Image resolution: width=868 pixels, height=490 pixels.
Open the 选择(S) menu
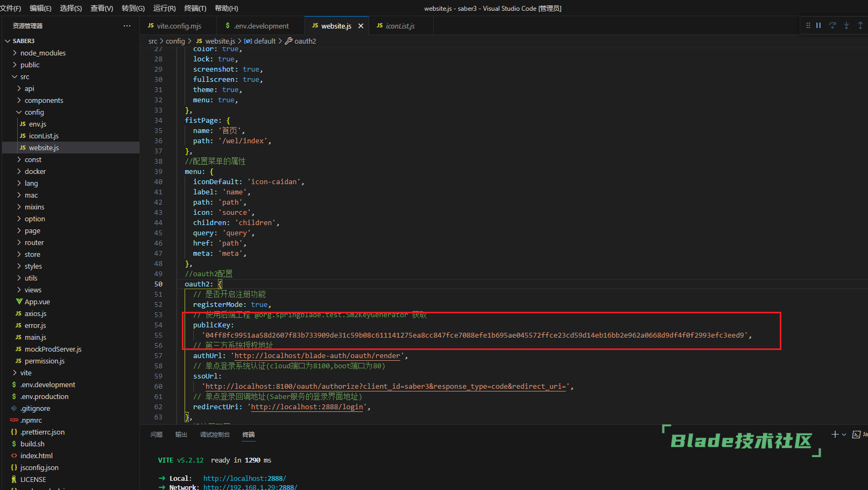coord(71,8)
